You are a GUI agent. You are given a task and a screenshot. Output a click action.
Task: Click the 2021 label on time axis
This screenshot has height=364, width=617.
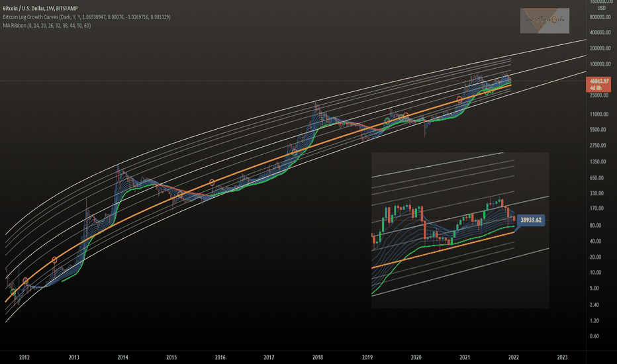pyautogui.click(x=465, y=357)
